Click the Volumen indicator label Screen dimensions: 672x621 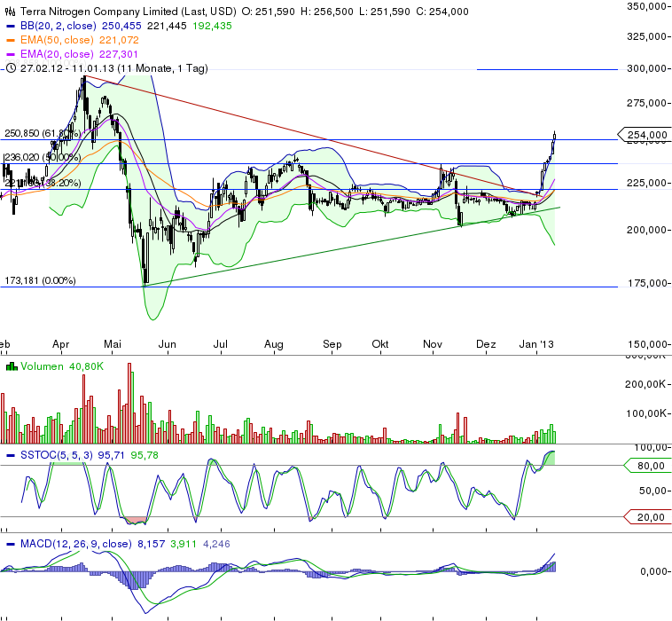(43, 366)
